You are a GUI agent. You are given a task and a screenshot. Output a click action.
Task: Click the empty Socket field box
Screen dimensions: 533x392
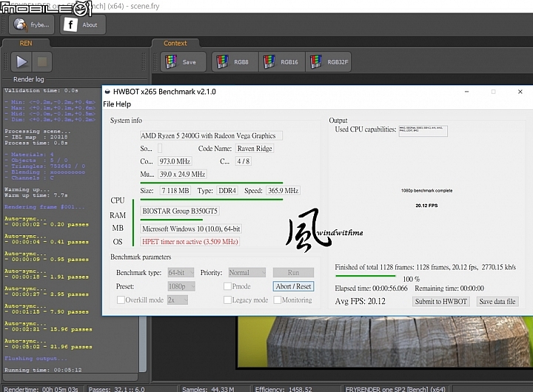160,149
